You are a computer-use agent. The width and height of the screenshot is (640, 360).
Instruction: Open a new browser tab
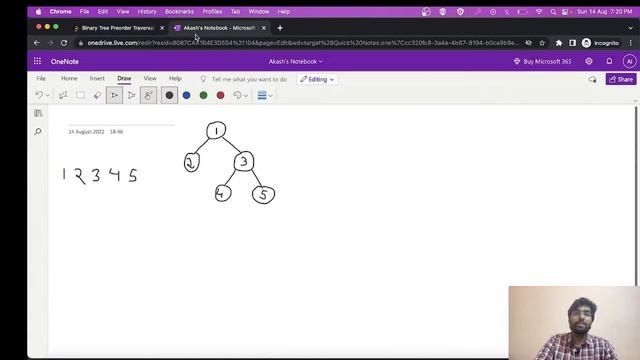coord(280,28)
